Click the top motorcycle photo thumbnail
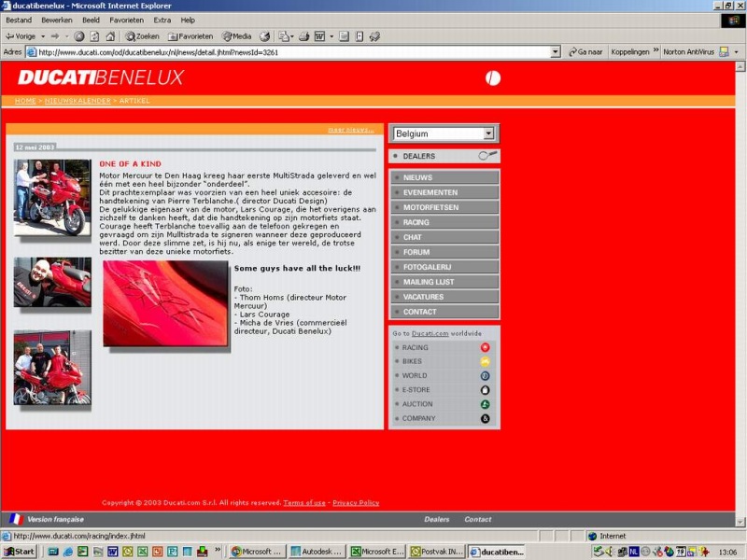Screen dimensions: 747x560 (x=52, y=197)
